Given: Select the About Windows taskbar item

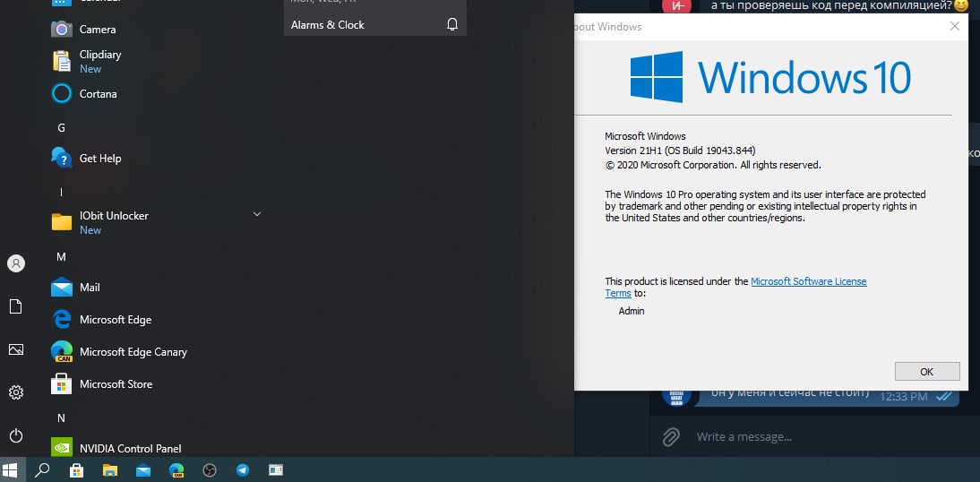Looking at the screenshot, I should click(x=276, y=469).
